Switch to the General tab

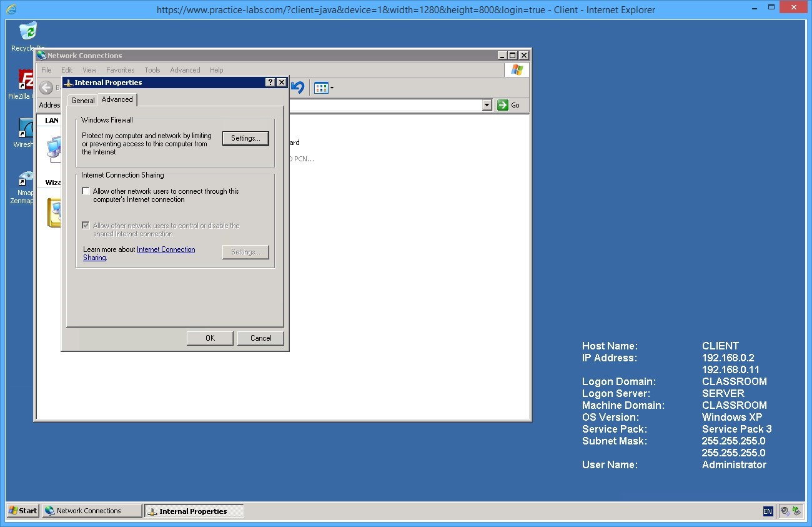[82, 100]
